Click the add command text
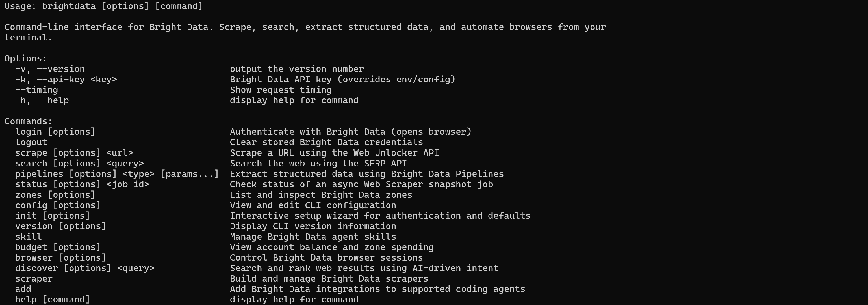The image size is (868, 305). (x=23, y=289)
